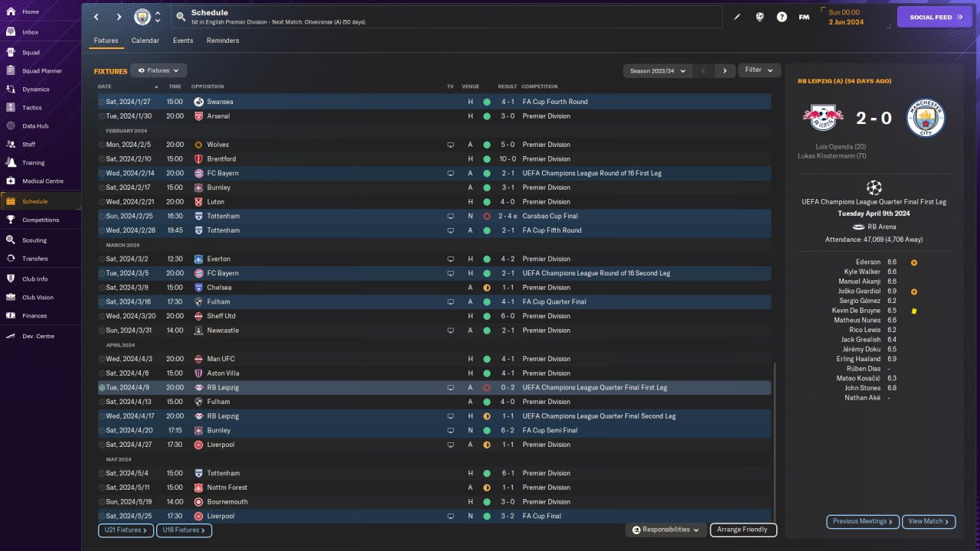Go back with the top-bar left arrow
The height and width of the screenshot is (551, 980).
pyautogui.click(x=96, y=17)
